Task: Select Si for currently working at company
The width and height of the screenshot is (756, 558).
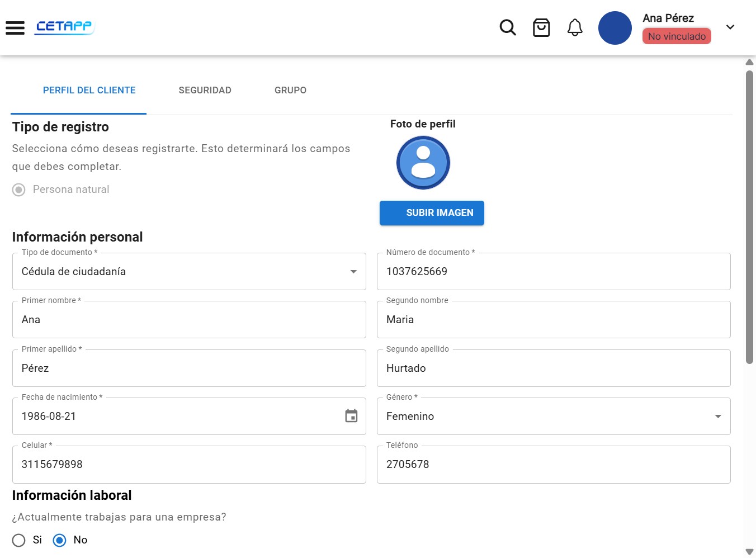Action: [19, 540]
